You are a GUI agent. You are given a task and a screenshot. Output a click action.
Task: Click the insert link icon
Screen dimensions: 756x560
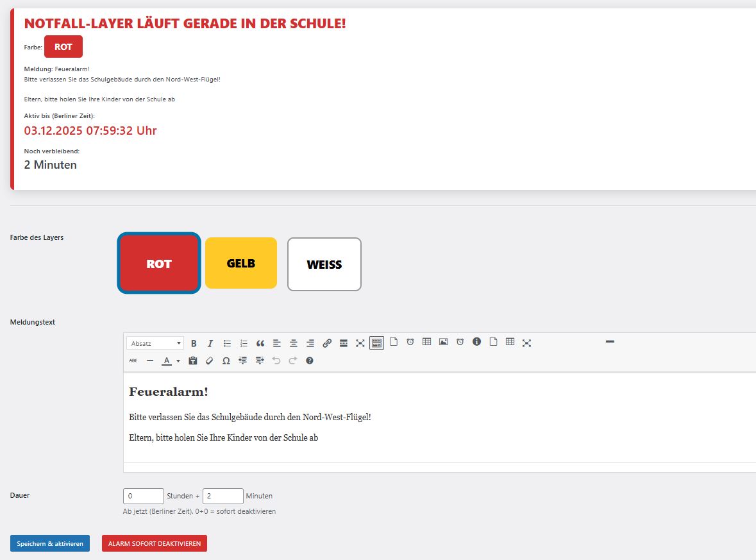tap(327, 343)
